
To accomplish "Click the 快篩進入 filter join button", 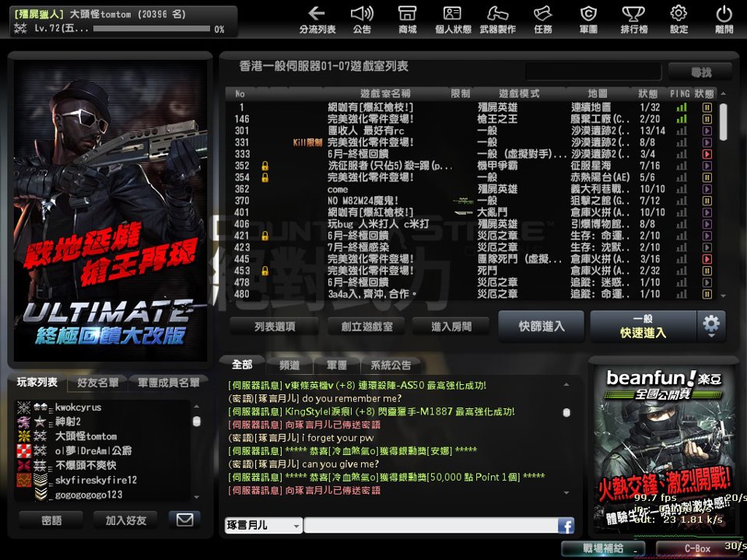I will coord(542,326).
